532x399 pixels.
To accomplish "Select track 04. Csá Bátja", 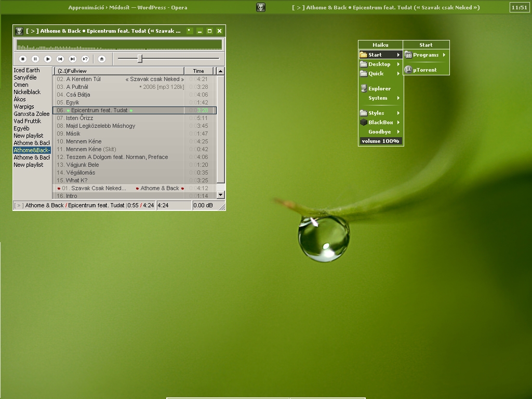I will click(x=135, y=95).
